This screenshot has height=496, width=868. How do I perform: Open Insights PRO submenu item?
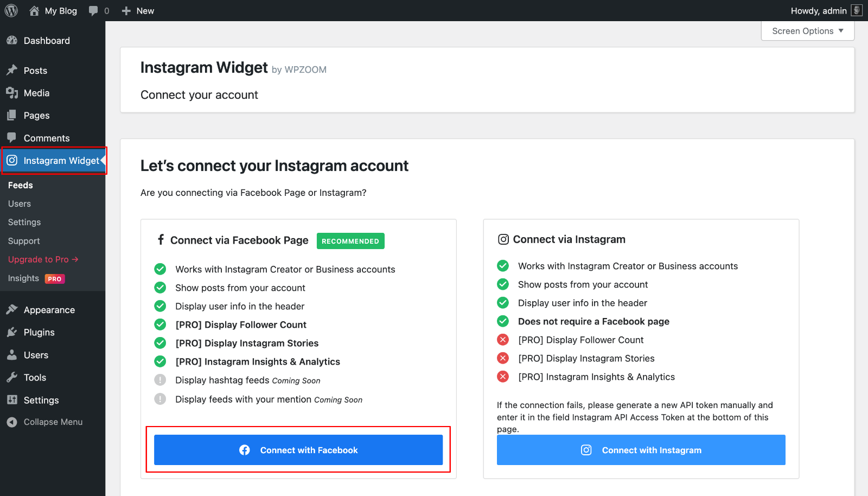tap(36, 278)
